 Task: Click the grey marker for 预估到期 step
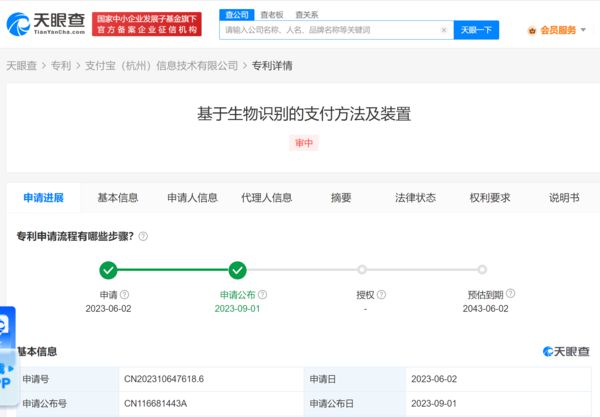[x=482, y=270]
